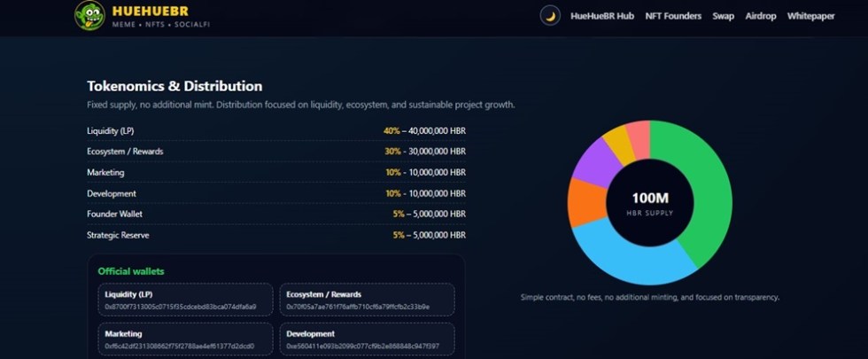The image size is (868, 359).
Task: Click the orange segment of donut chart
Action: point(585,200)
